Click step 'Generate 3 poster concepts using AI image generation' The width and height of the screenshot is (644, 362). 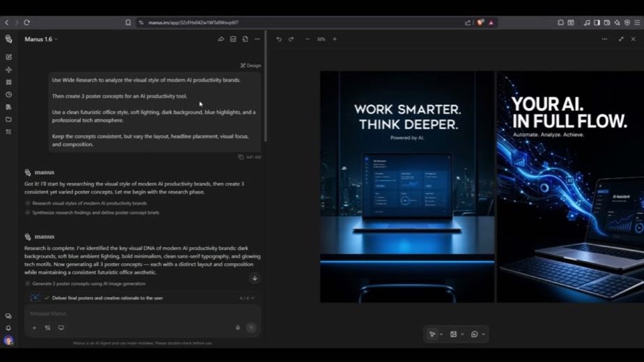coord(89,283)
